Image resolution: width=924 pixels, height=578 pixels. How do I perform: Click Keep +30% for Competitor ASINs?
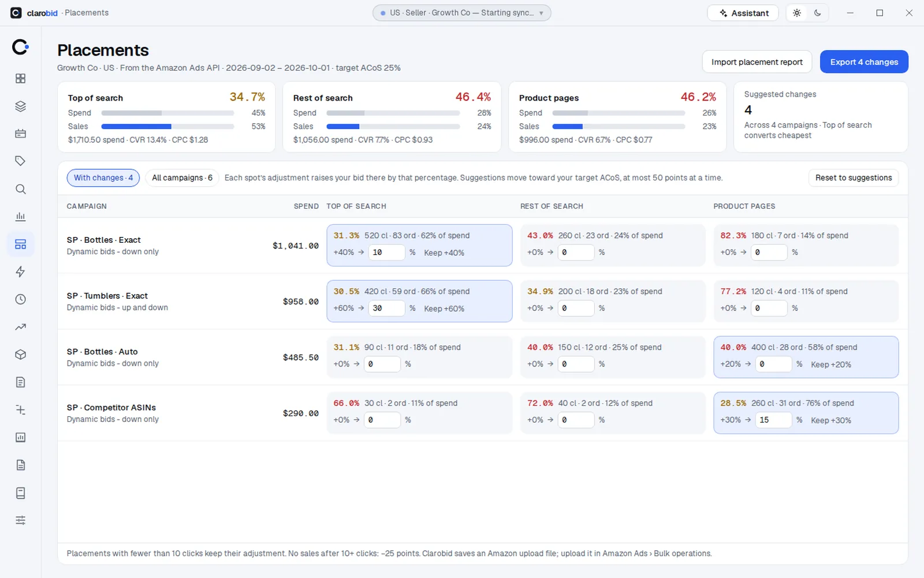[831, 420]
